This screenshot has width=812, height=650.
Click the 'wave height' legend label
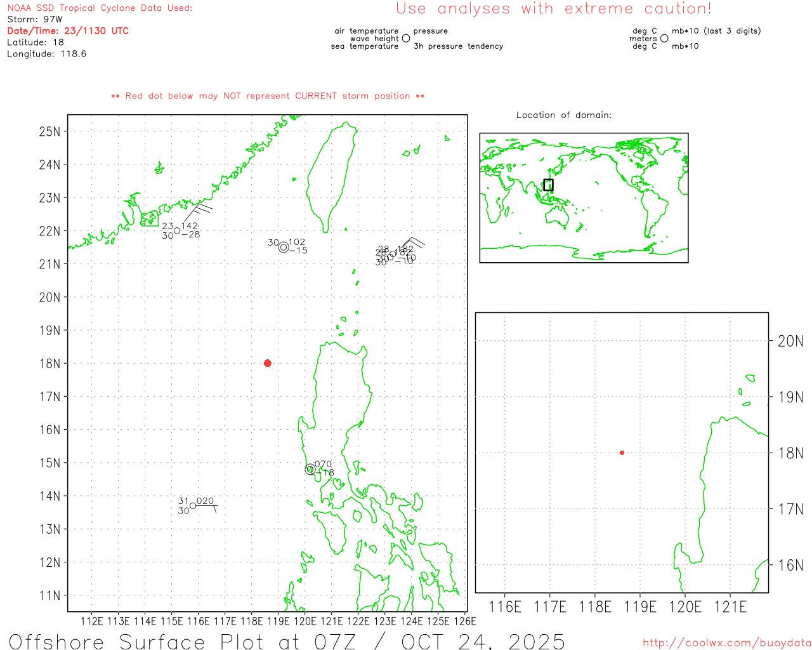coord(374,38)
